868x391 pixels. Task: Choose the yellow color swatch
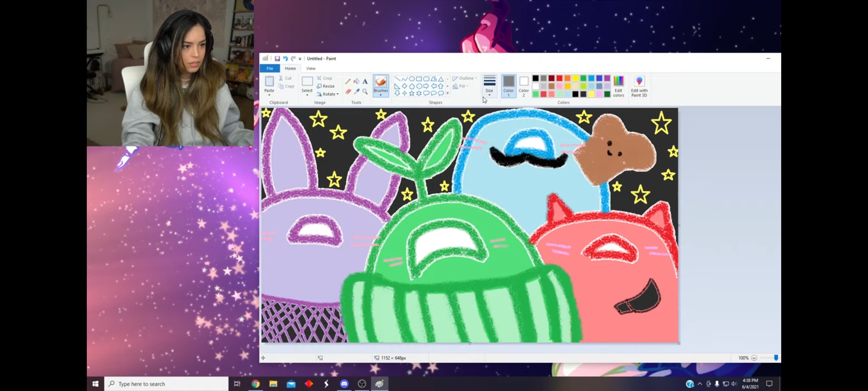(x=575, y=79)
